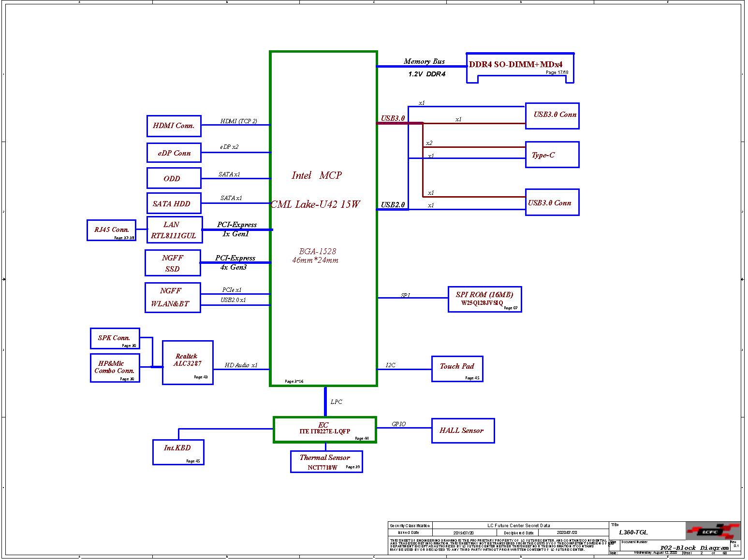This screenshot has width=748, height=560.
Task: Select the NGFF SSD block
Action: click(x=173, y=263)
